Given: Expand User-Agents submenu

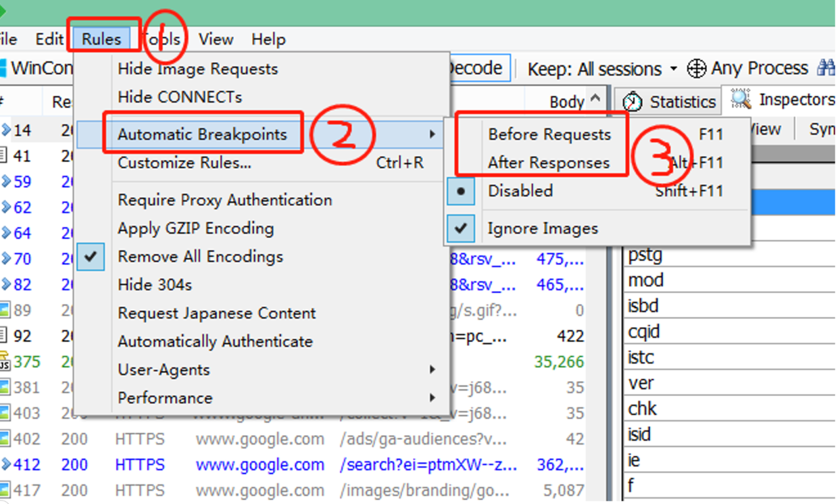Looking at the screenshot, I should coord(262,370).
